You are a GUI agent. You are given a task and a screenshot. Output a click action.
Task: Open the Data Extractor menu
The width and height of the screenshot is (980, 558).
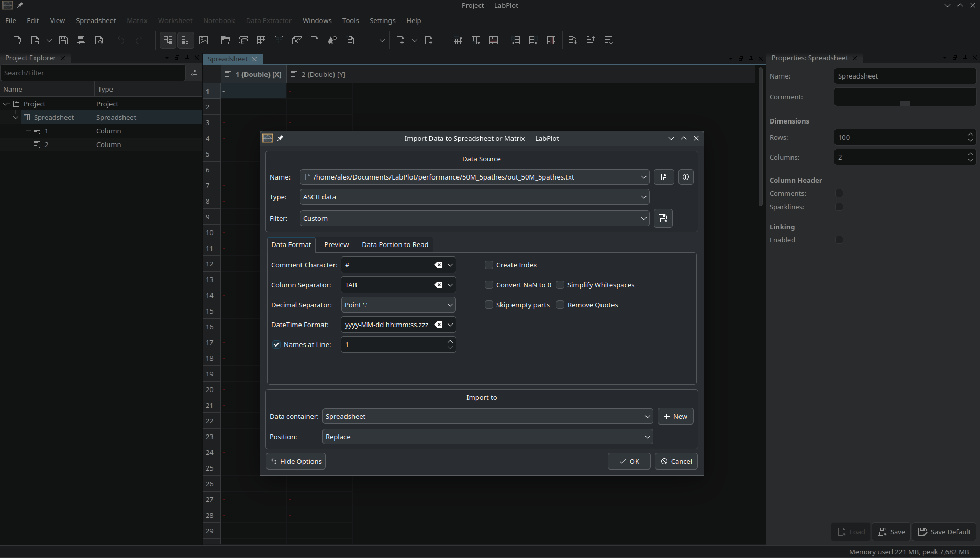(268, 21)
